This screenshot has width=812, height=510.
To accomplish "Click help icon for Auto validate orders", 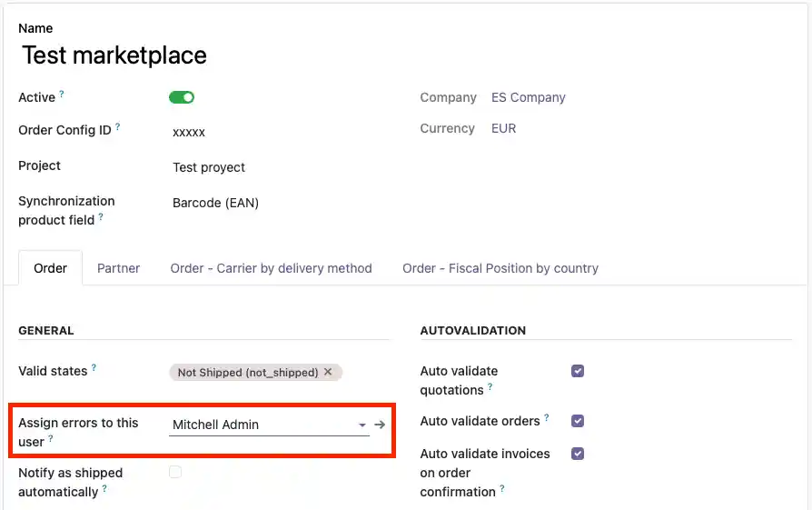I will point(547,418).
